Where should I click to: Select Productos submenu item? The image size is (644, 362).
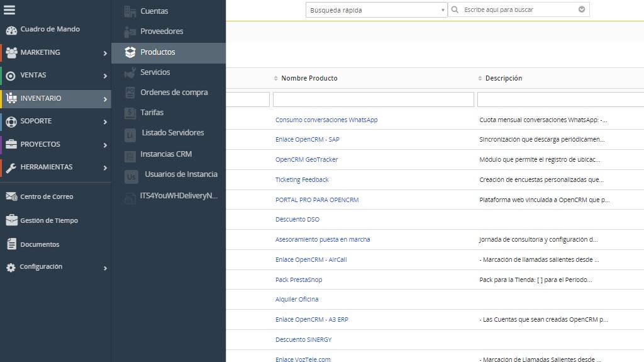pyautogui.click(x=169, y=53)
